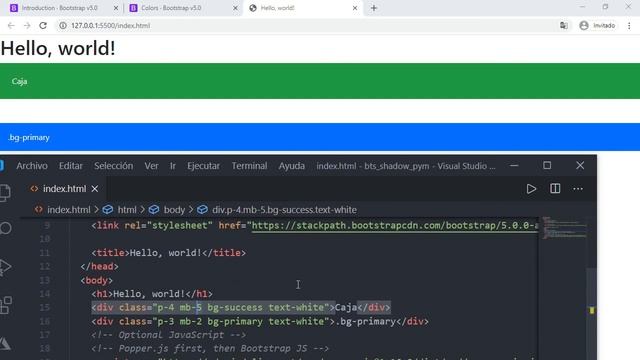Viewport: 640px width, 360px height.
Task: Run the file with the play icon
Action: 531,189
